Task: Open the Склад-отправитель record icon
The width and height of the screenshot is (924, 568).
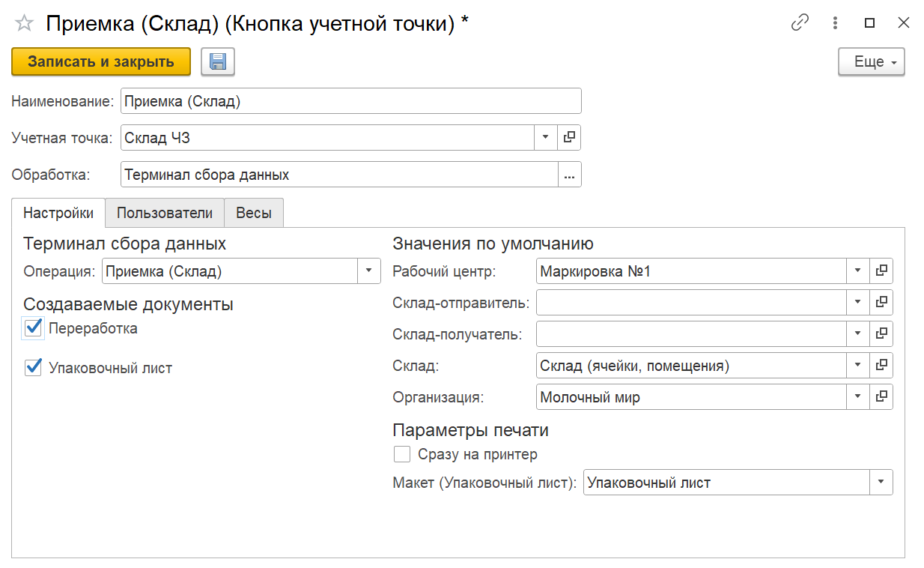Action: point(881,302)
